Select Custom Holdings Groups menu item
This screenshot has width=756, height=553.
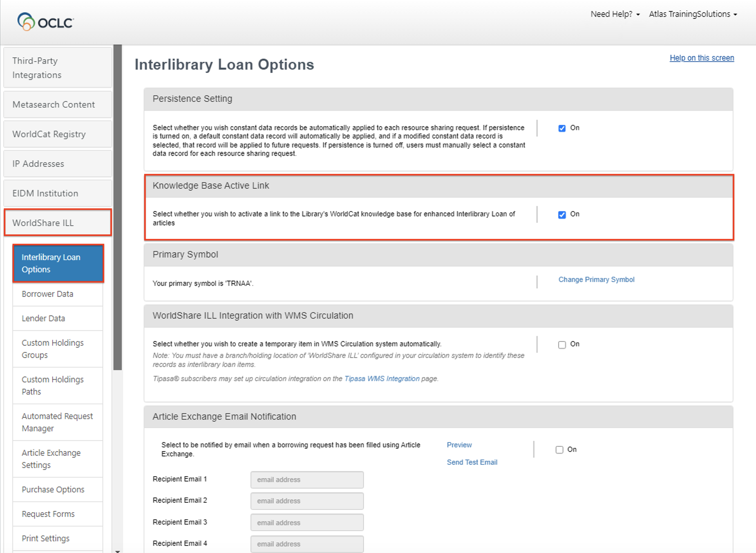52,349
